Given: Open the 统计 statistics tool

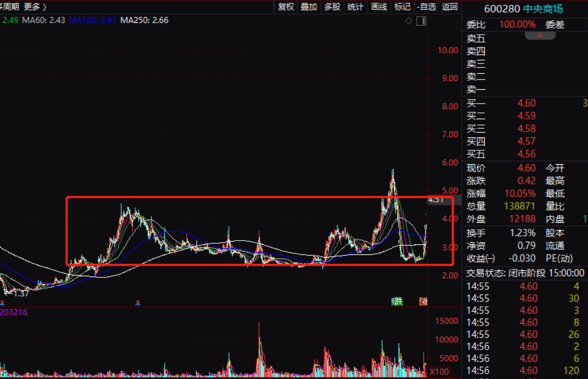Looking at the screenshot, I should point(355,7).
